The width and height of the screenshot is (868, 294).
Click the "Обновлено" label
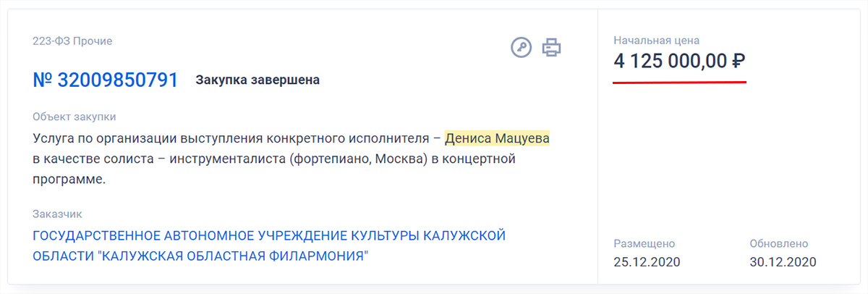(x=779, y=244)
